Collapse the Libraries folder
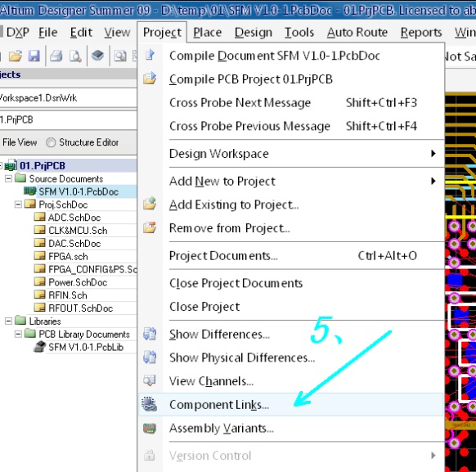 [8, 321]
